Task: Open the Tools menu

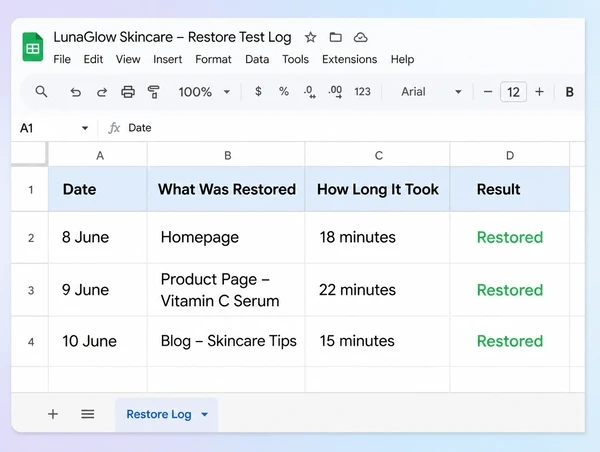Action: [295, 59]
